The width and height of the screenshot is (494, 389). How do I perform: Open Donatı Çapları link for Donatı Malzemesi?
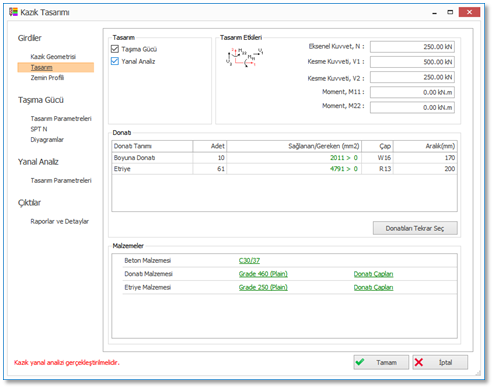tap(373, 274)
